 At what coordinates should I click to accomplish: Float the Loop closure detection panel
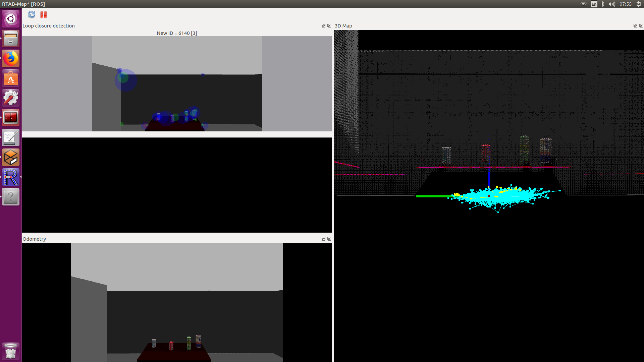(x=323, y=26)
